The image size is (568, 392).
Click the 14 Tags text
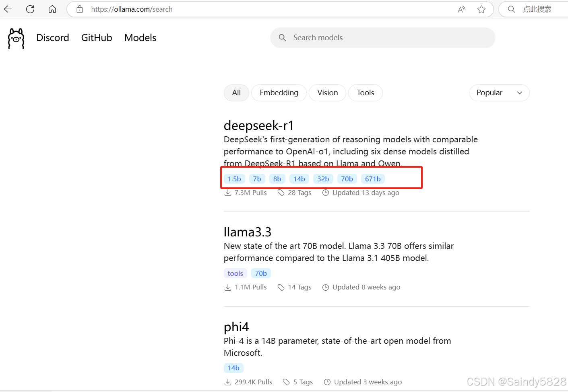tap(299, 287)
